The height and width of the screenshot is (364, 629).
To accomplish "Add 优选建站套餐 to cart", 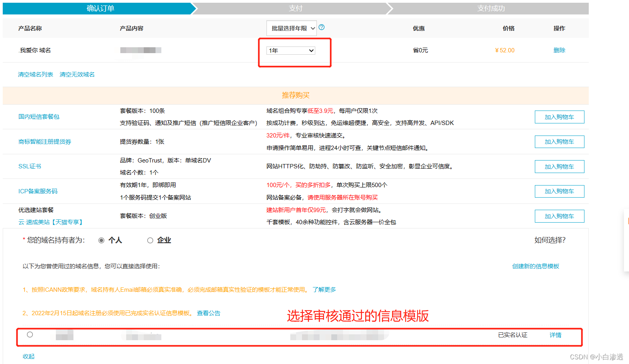I will tap(559, 216).
